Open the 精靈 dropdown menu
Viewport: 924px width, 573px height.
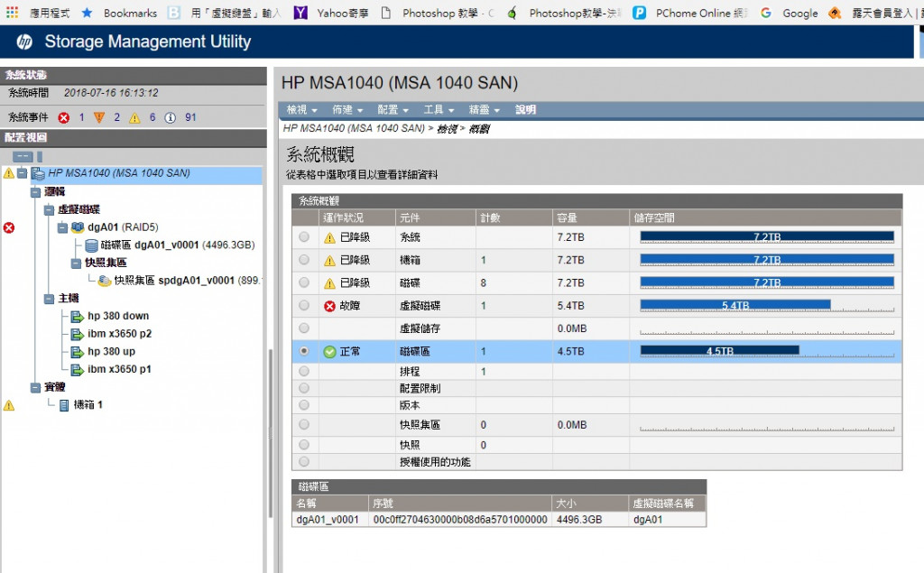click(x=484, y=110)
